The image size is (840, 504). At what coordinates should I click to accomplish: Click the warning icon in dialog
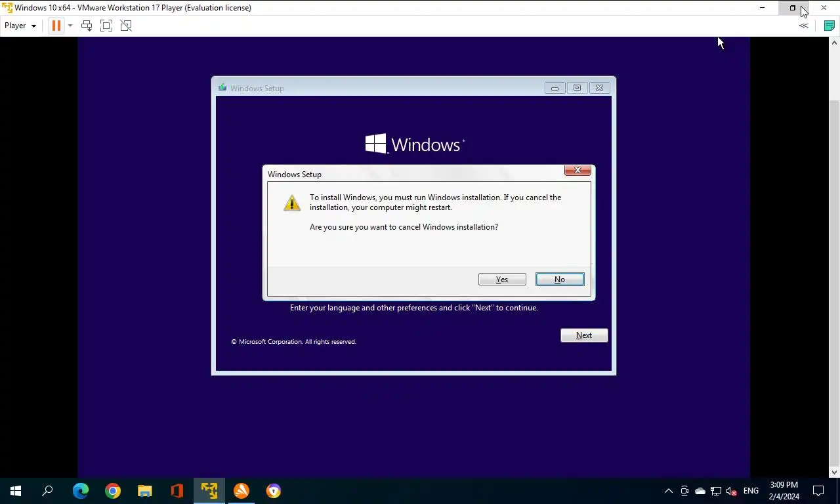click(292, 202)
